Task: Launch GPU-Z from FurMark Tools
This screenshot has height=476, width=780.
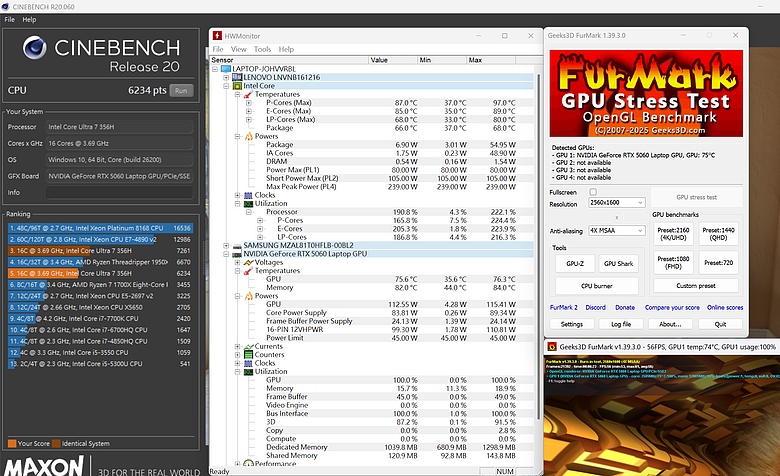Action: coord(575,264)
